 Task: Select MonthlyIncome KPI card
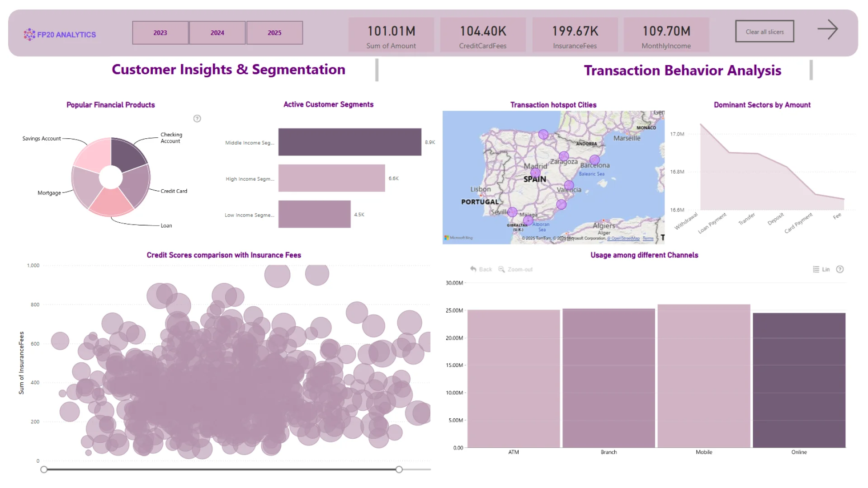pos(666,35)
